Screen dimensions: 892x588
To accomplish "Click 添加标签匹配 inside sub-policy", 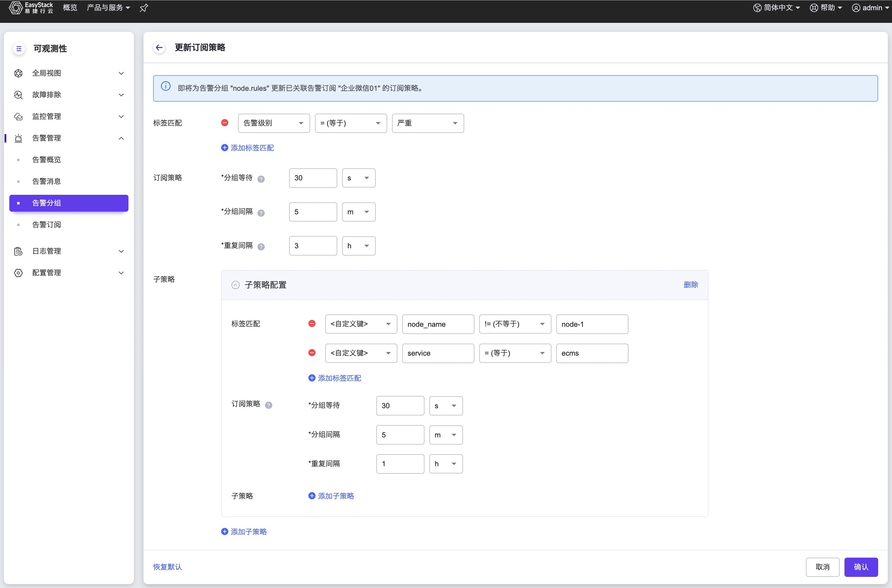I will (x=335, y=378).
